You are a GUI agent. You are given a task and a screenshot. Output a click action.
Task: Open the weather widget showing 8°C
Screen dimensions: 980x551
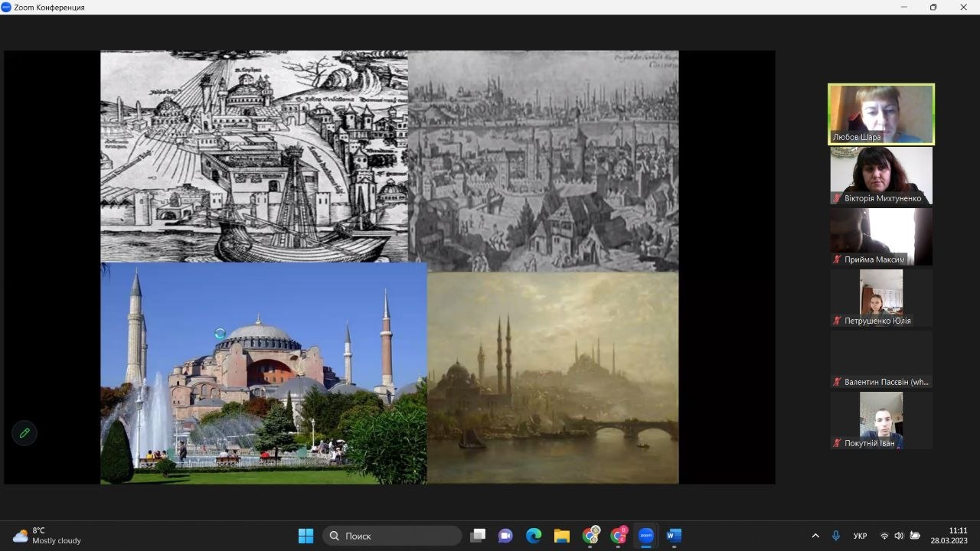click(47, 536)
